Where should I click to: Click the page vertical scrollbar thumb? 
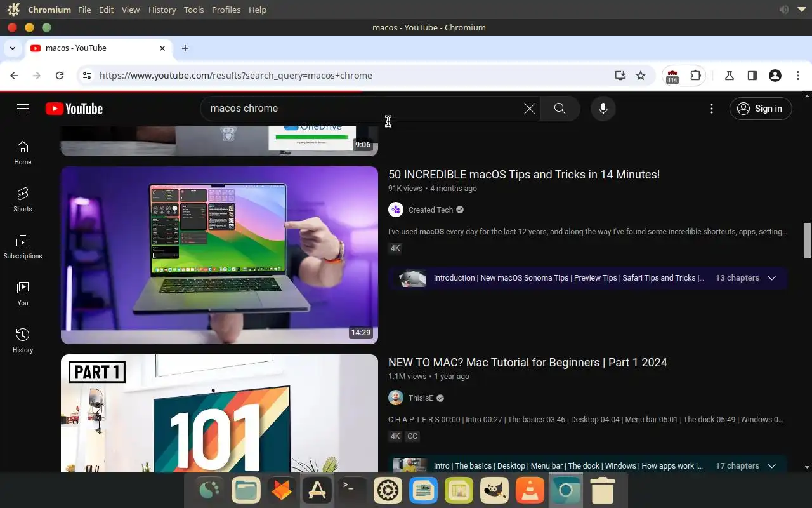pyautogui.click(x=807, y=241)
